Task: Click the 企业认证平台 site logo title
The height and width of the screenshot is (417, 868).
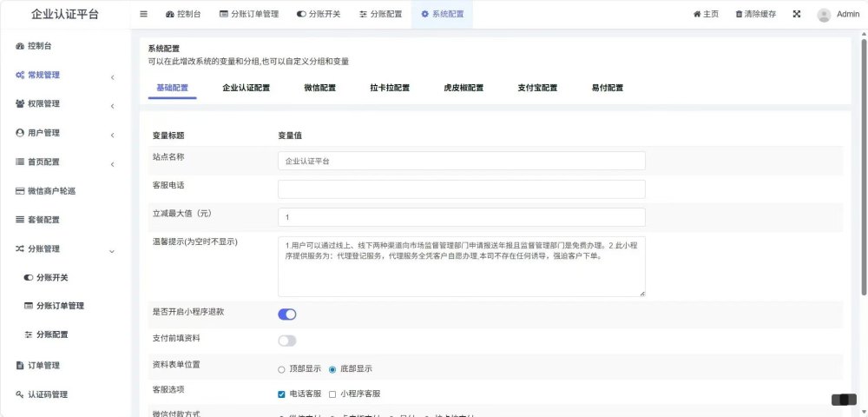Action: [x=65, y=15]
